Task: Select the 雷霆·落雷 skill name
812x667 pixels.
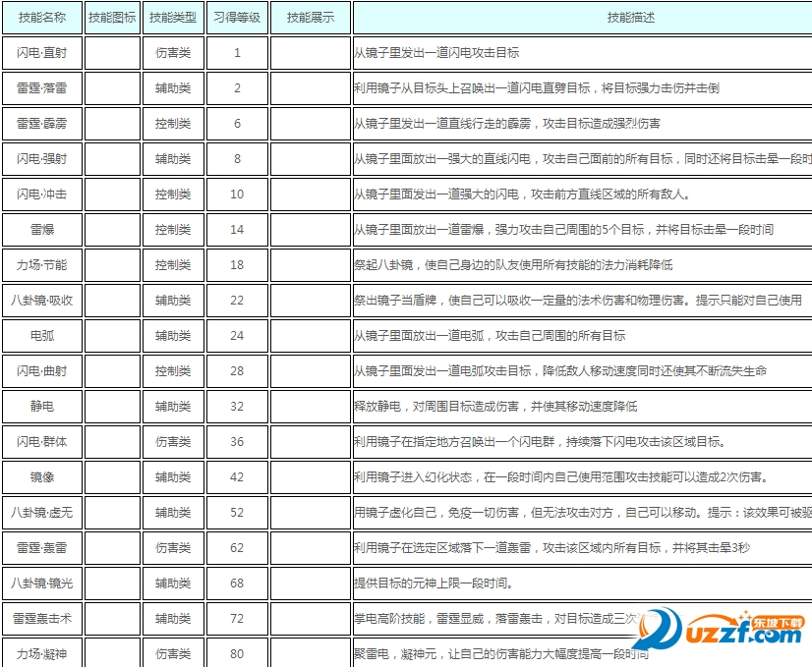Action: point(42,88)
